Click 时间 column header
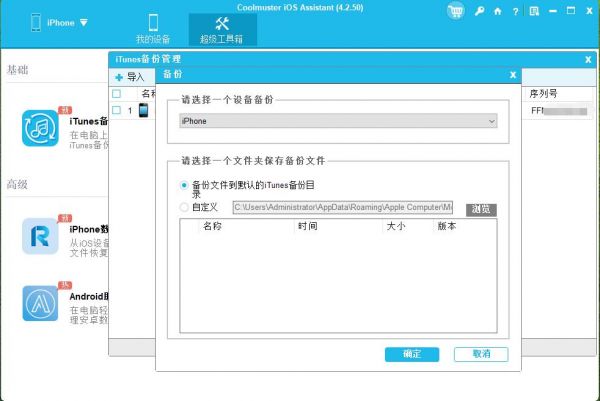The image size is (600, 401). click(x=308, y=226)
